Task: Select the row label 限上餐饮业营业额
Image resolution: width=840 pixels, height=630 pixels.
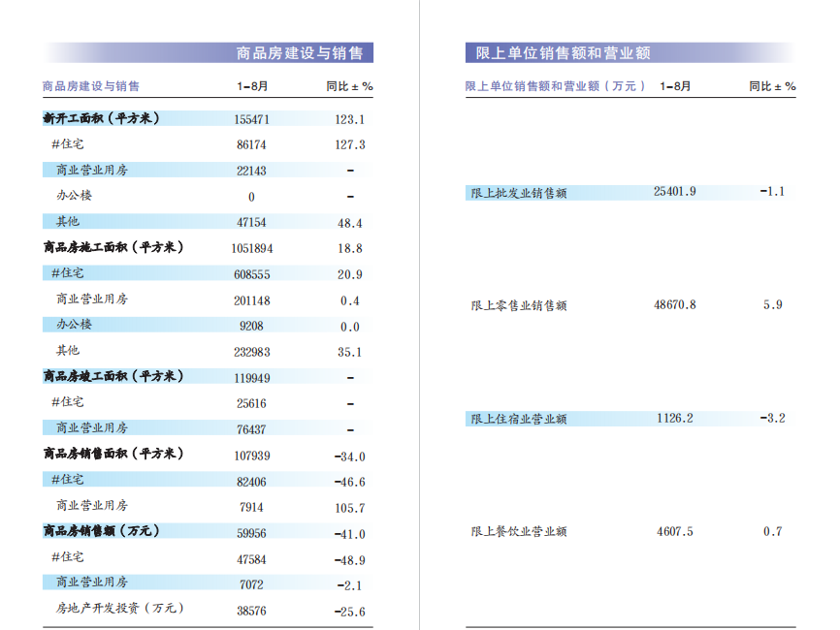Action: coord(519,531)
